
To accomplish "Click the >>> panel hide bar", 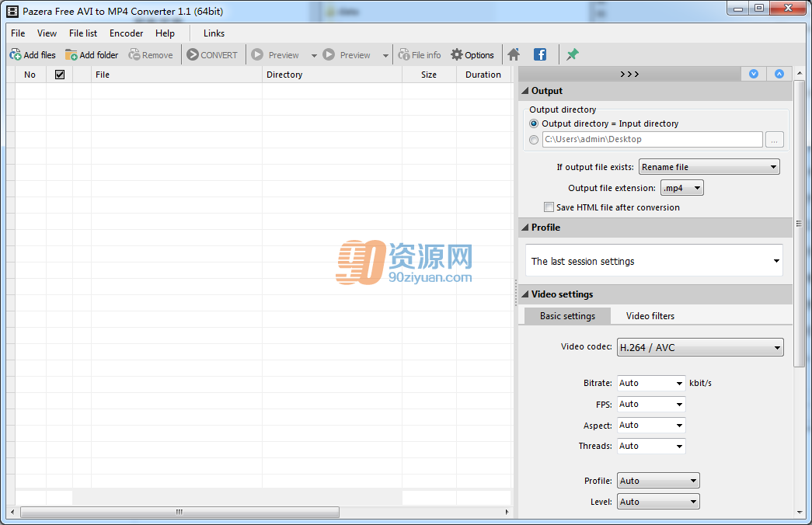I will [x=629, y=74].
